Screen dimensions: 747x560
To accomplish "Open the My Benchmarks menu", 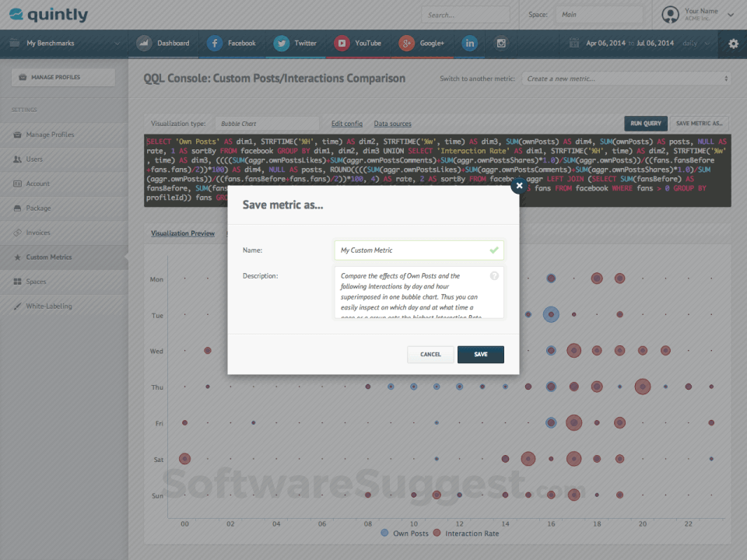I will click(51, 44).
